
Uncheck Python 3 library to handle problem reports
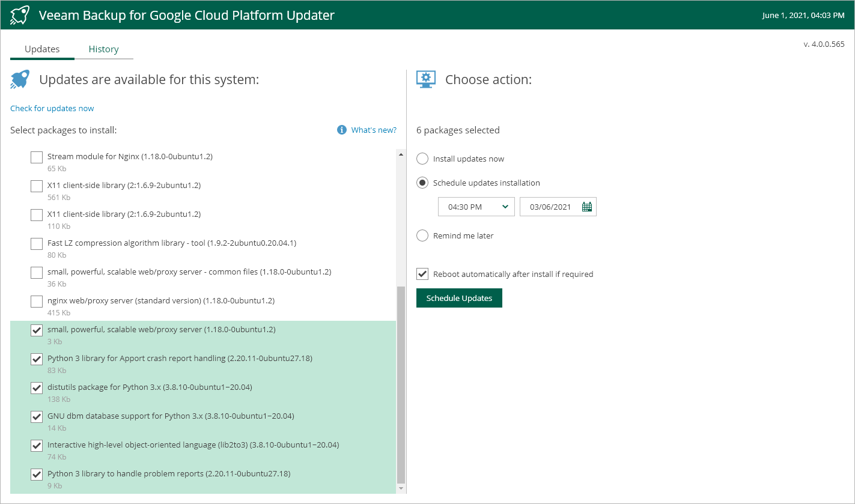tap(37, 475)
